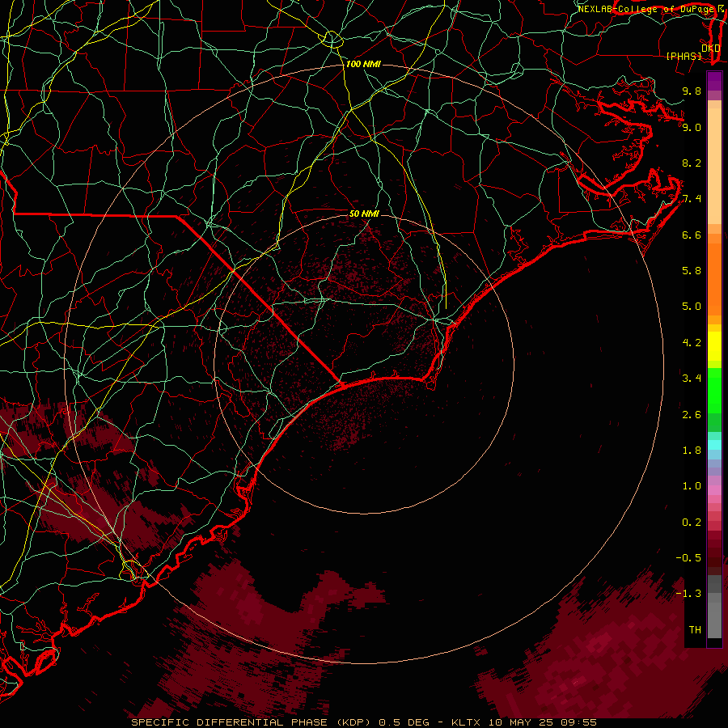Pick the purple swatch atop the color bar
The width and height of the screenshot is (728, 728).
(x=714, y=81)
